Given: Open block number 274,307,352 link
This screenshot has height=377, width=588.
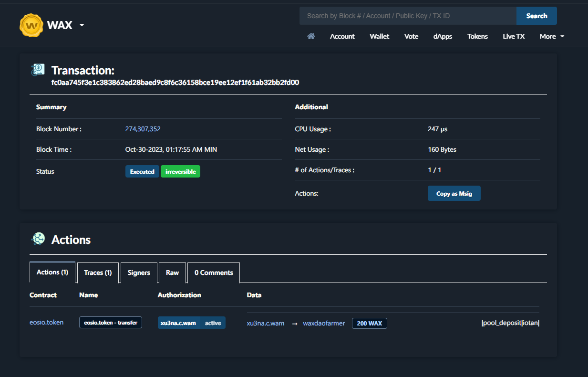Looking at the screenshot, I should pos(143,129).
